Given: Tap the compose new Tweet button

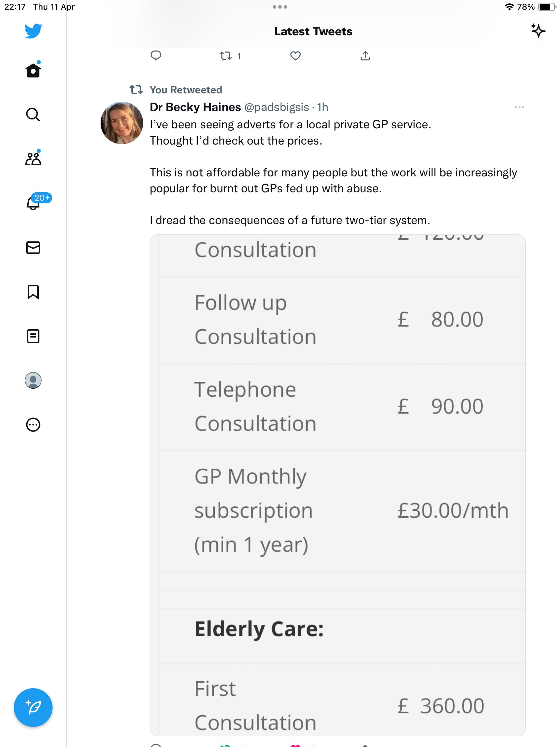Looking at the screenshot, I should click(x=33, y=708).
